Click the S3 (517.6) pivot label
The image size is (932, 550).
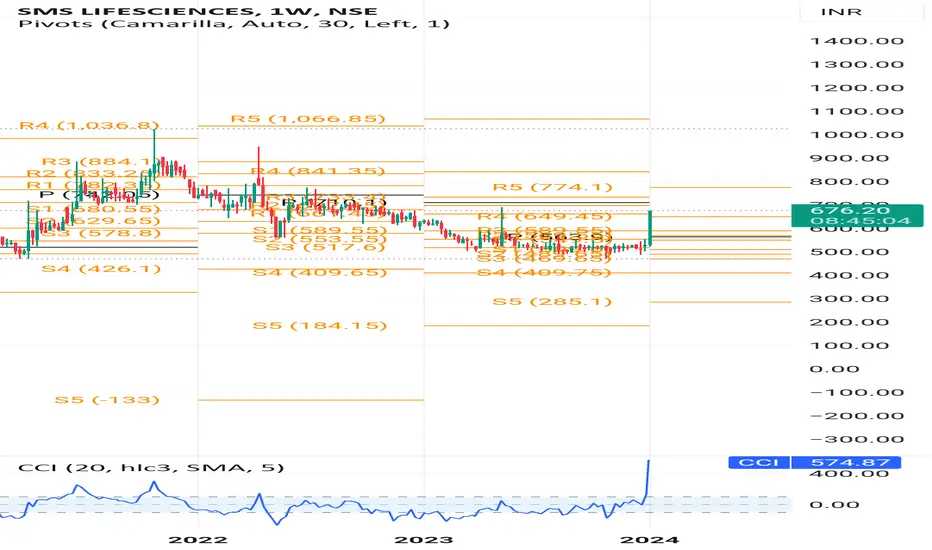pos(325,246)
